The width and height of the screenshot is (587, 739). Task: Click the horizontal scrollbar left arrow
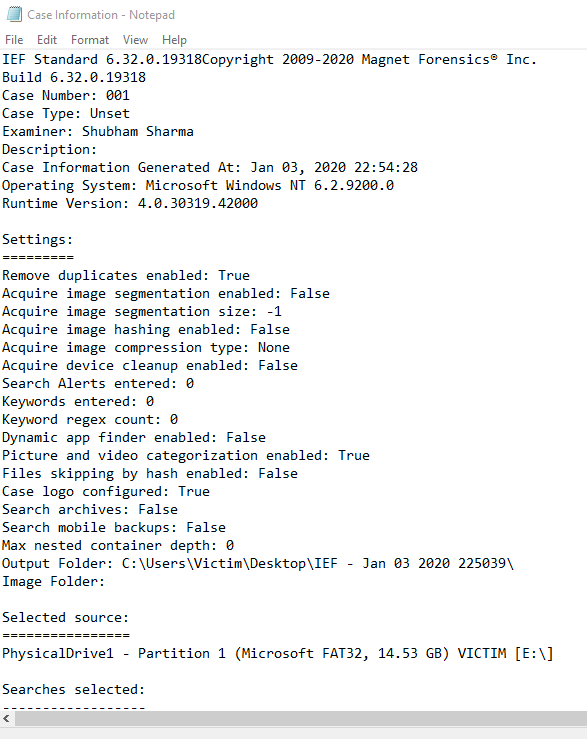(6, 718)
